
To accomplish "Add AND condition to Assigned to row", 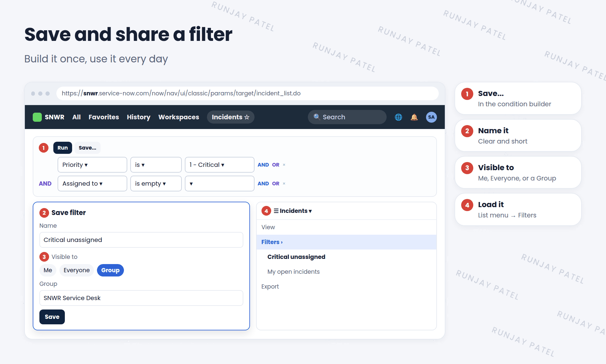I will (263, 184).
